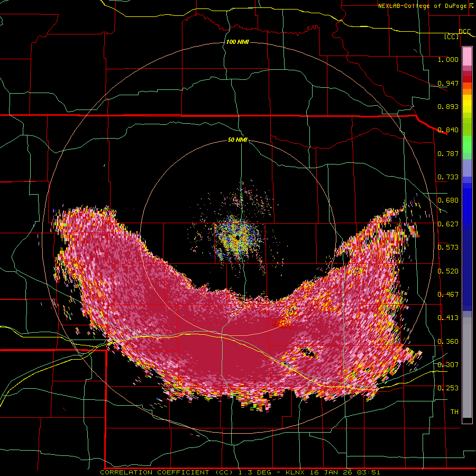
Task: Select the 0.733 scale value
Action: coord(448,177)
